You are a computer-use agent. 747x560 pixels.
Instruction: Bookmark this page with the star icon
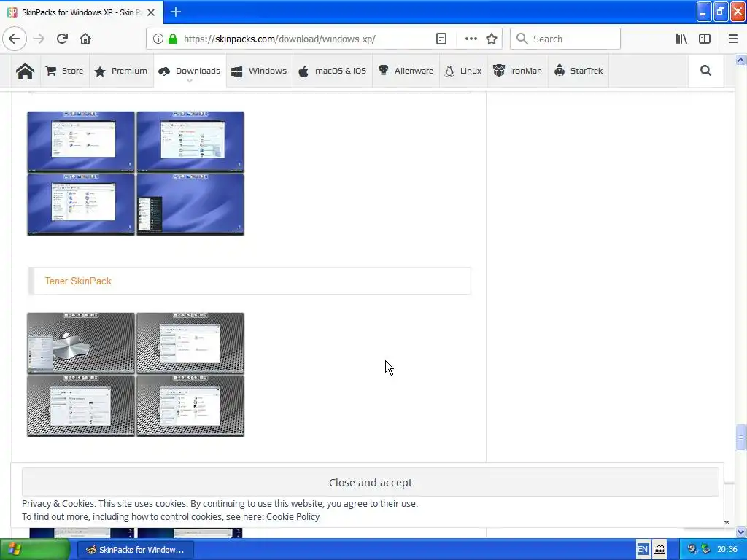click(492, 39)
